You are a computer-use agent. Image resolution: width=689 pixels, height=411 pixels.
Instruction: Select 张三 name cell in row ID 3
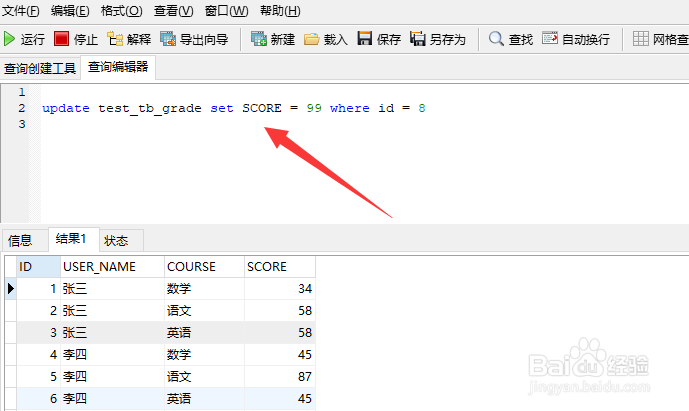click(x=112, y=332)
